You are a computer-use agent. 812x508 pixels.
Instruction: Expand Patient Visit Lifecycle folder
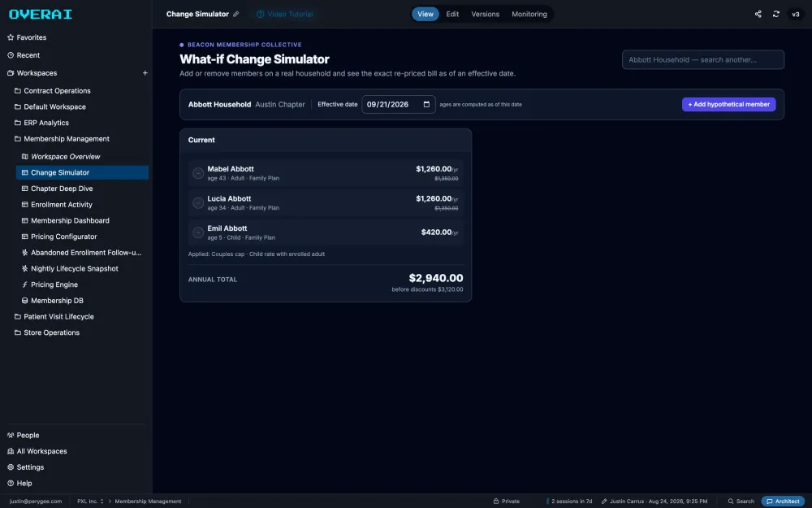coord(54,317)
